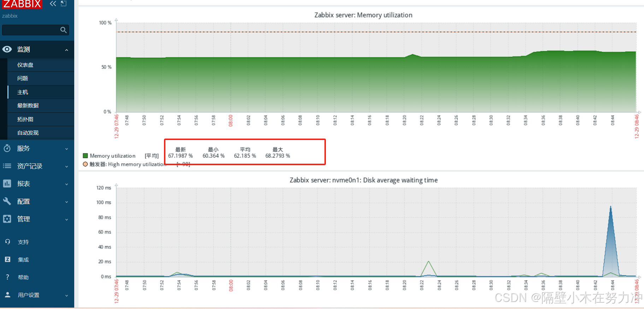Click the zabbix server name label

[10, 16]
